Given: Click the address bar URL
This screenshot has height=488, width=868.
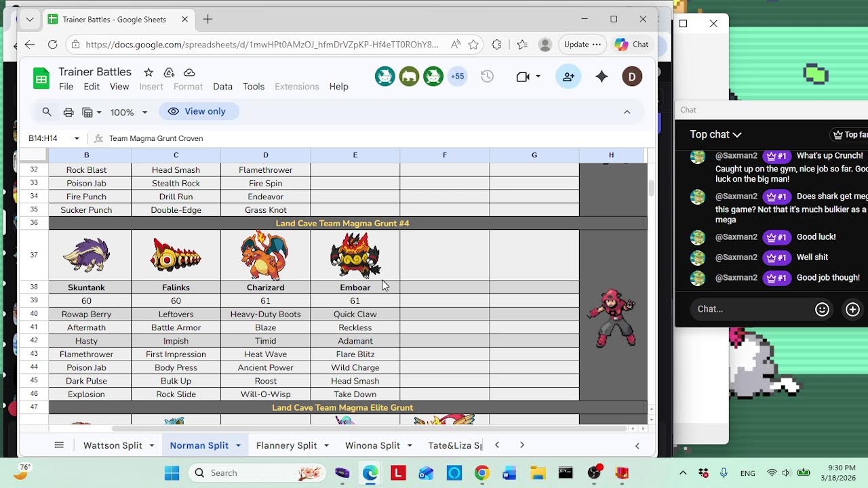Looking at the screenshot, I should tap(262, 45).
